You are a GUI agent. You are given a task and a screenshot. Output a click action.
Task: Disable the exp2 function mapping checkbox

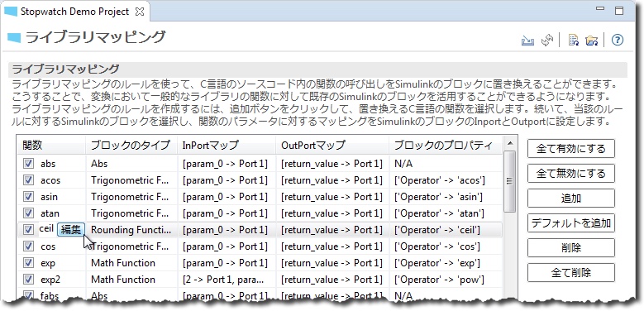point(28,280)
